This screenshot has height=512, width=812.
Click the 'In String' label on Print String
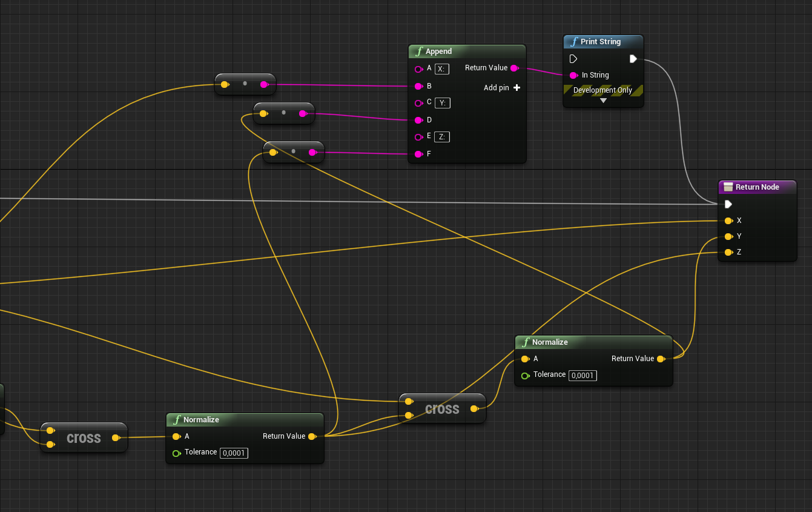[x=595, y=75]
